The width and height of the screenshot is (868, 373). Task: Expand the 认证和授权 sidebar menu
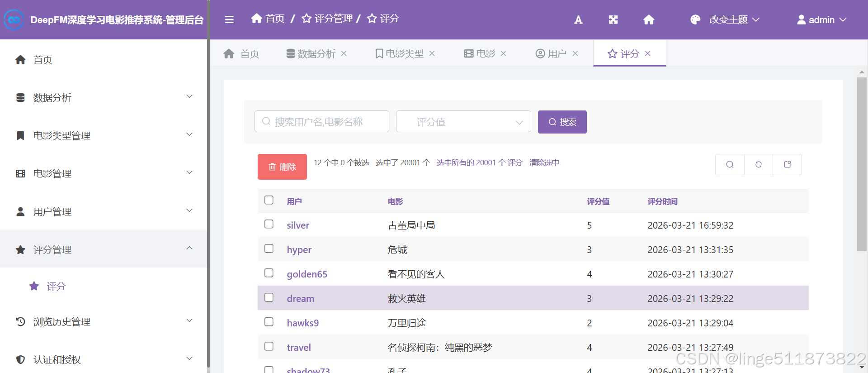pos(189,359)
